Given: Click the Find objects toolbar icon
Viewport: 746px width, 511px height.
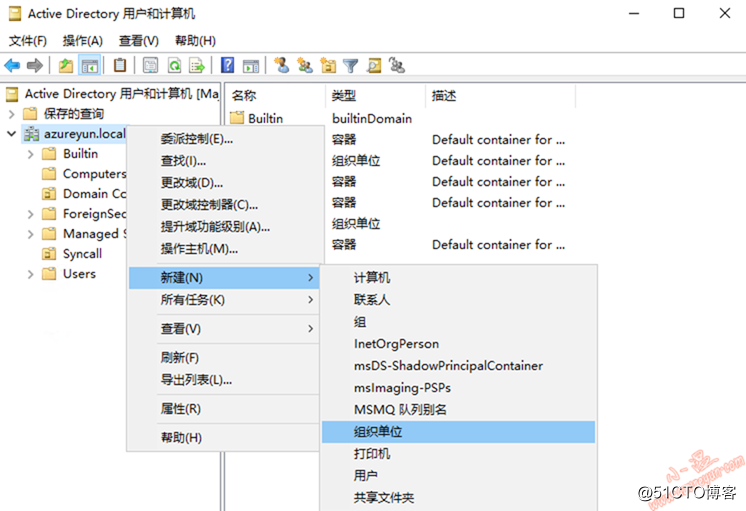Looking at the screenshot, I should pyautogui.click(x=374, y=65).
